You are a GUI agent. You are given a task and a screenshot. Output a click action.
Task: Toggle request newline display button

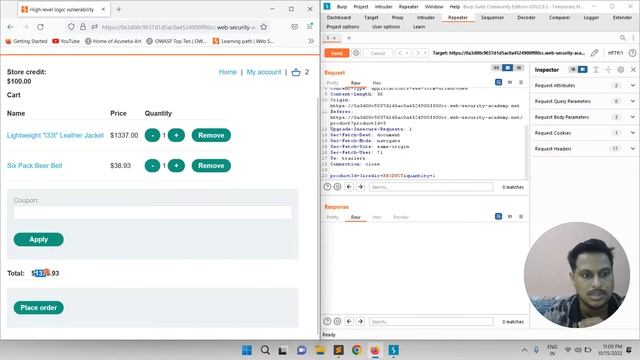point(510,82)
